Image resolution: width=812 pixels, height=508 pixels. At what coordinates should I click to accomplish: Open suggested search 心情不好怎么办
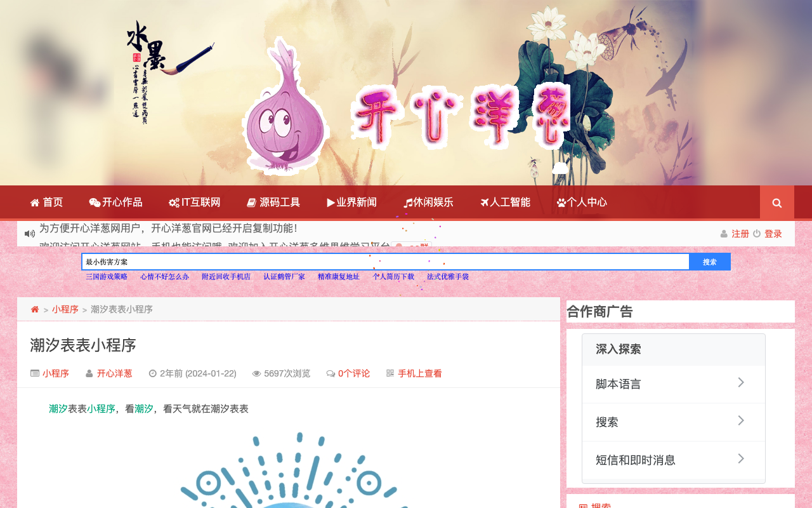coord(165,277)
